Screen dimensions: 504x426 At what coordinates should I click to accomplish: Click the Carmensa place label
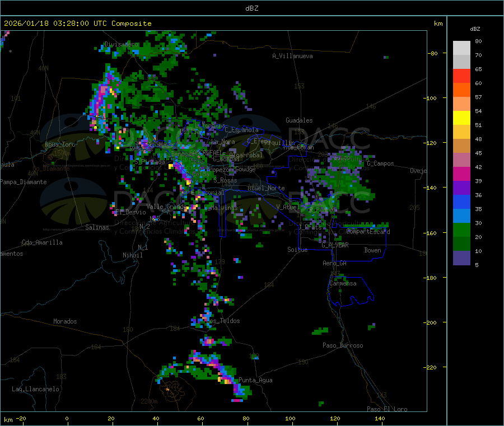click(x=343, y=283)
